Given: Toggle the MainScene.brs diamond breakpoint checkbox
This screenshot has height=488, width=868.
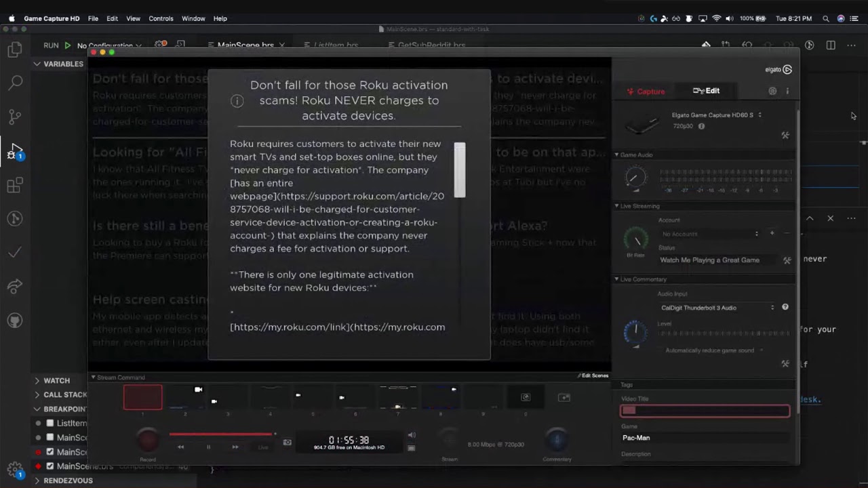Looking at the screenshot, I should (50, 466).
